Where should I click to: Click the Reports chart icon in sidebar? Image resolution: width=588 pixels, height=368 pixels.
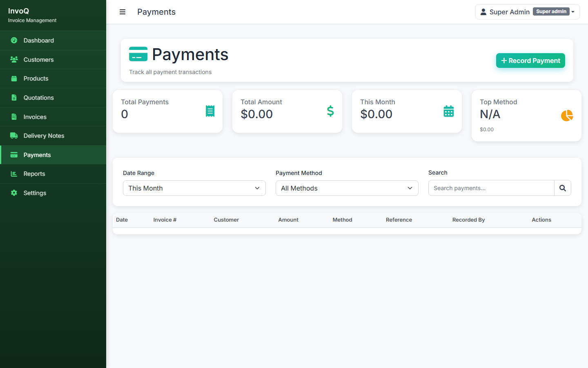(x=14, y=174)
